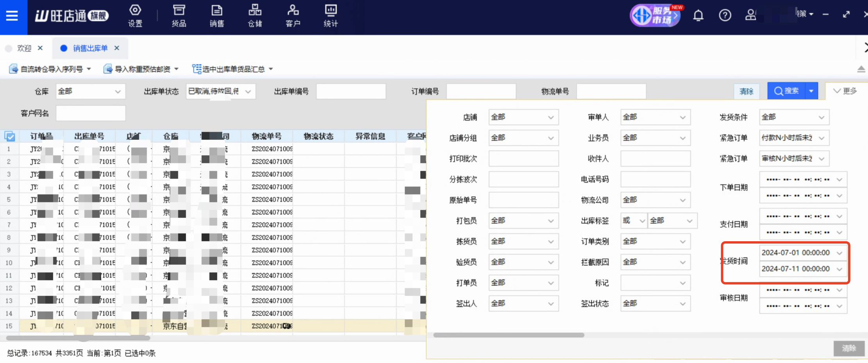The width and height of the screenshot is (868, 363).
Task: Open the 物流公司 dropdown in filter panel
Action: pyautogui.click(x=655, y=200)
